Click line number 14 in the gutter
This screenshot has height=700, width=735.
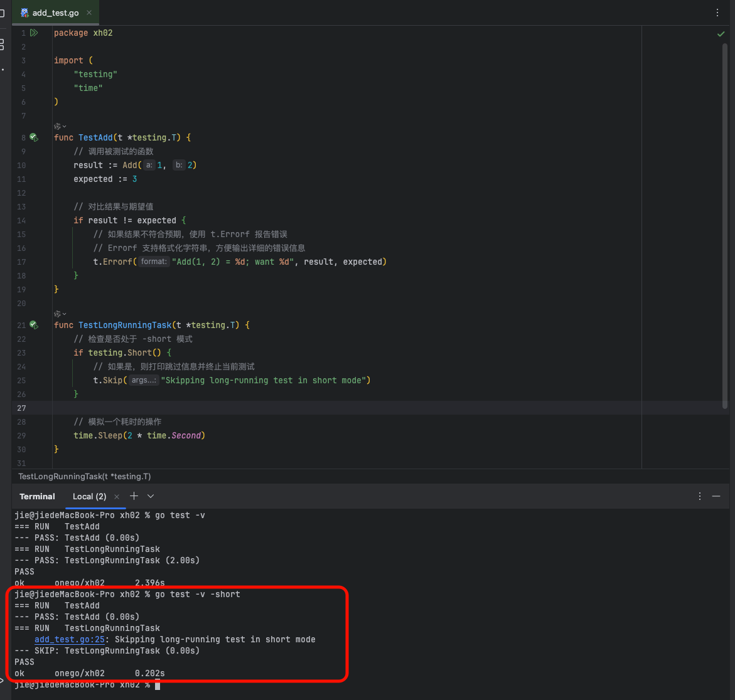(21, 220)
